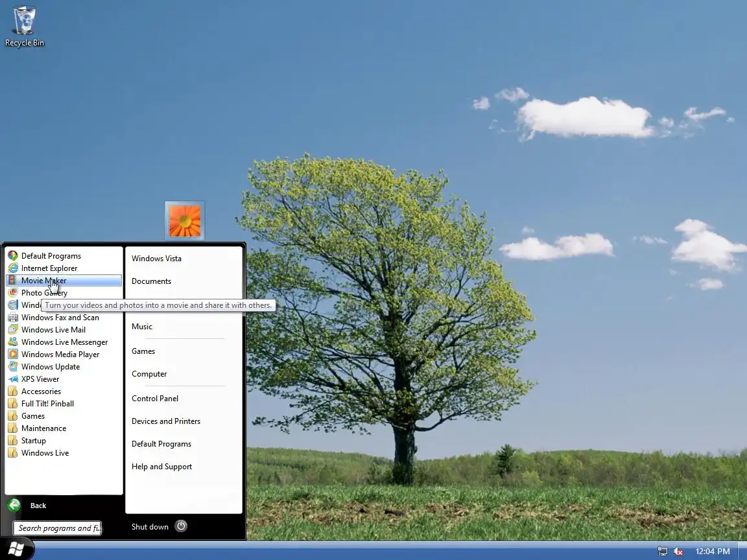
Task: Expand the Windows Live folder
Action: pyautogui.click(x=64, y=453)
